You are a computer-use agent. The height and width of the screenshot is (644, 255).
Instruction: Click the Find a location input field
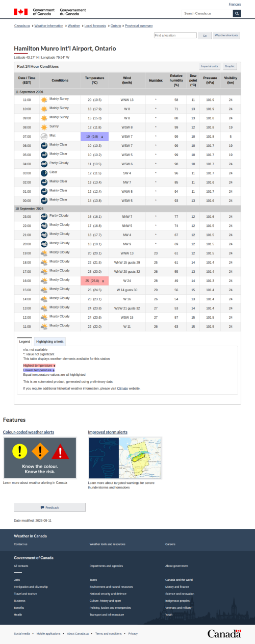coord(175,36)
